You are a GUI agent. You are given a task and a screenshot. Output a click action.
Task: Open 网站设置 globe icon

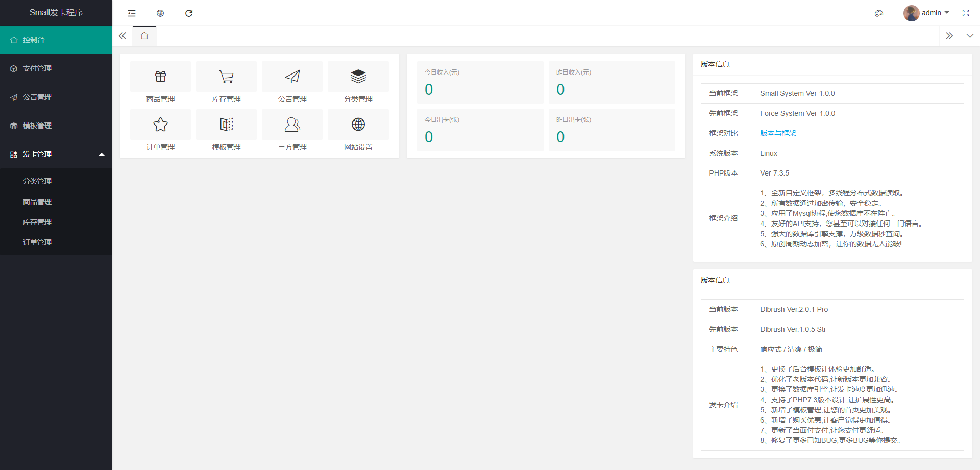(x=358, y=124)
